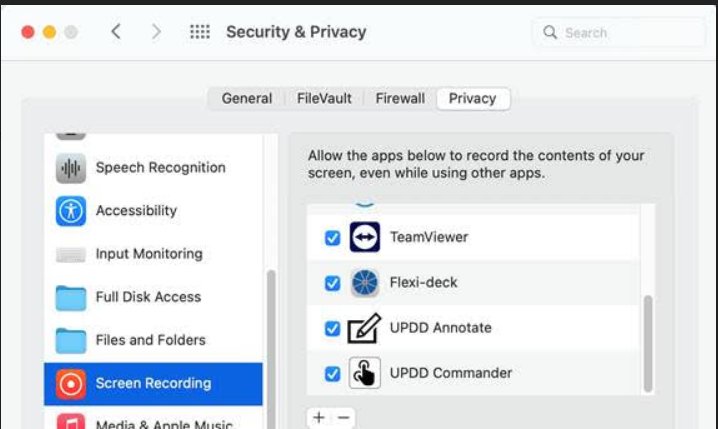Image resolution: width=718 pixels, height=429 pixels.
Task: Select the UPDD Annotate pencil icon
Action: (364, 328)
